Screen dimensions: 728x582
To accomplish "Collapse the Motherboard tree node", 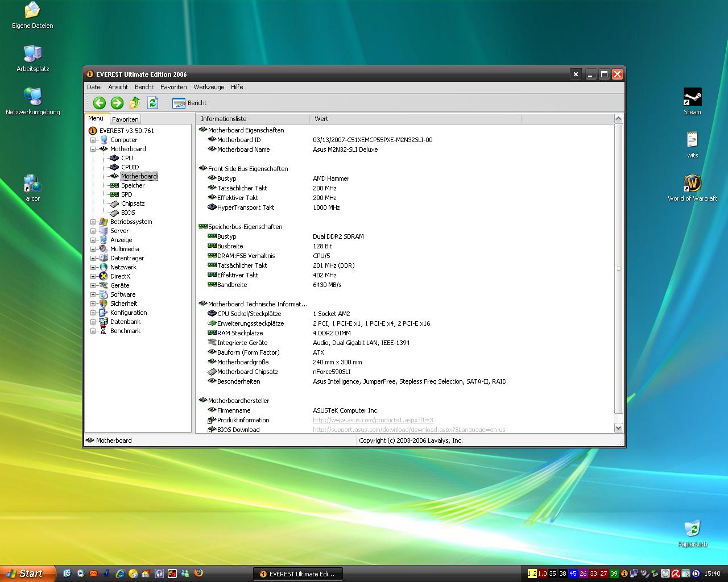I will point(93,149).
